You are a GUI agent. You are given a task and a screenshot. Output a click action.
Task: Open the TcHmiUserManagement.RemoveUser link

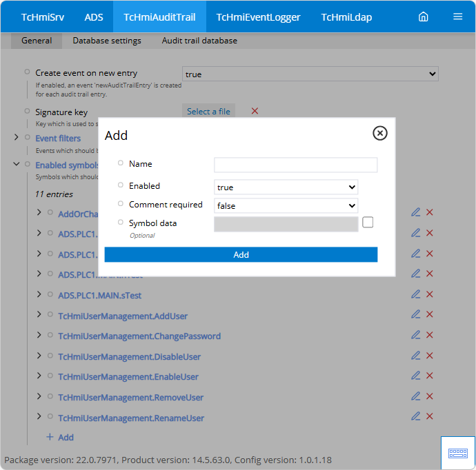pyautogui.click(x=131, y=397)
